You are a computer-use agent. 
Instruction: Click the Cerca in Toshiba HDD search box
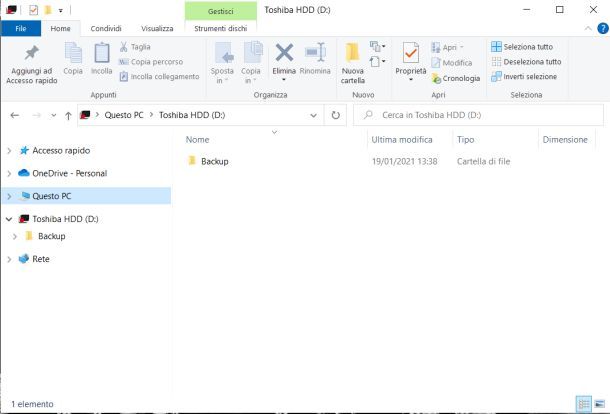(x=479, y=115)
